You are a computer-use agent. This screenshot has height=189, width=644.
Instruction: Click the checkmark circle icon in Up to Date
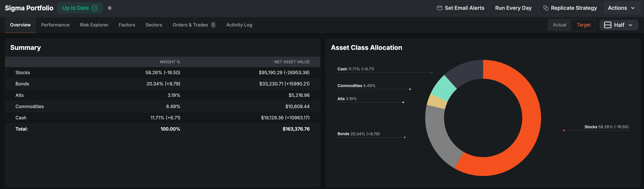pos(95,8)
